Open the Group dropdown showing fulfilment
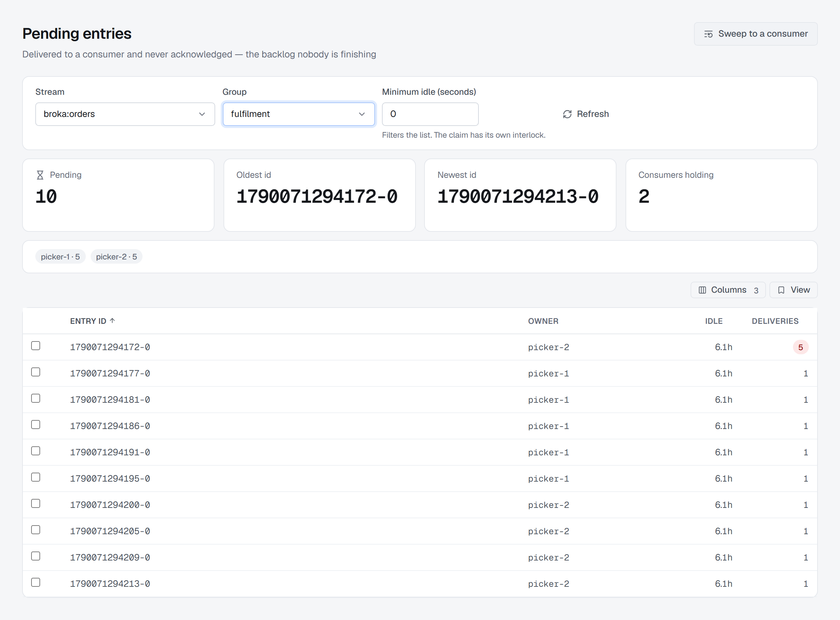 tap(299, 114)
